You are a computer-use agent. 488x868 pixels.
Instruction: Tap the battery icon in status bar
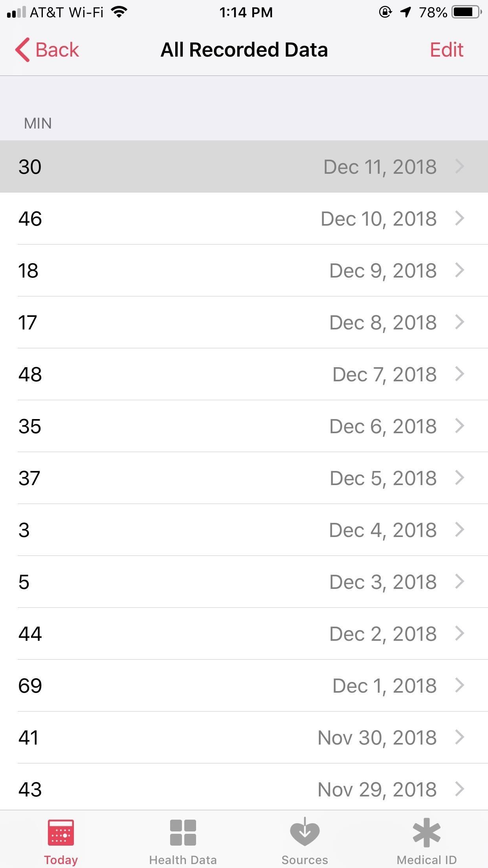(x=466, y=12)
